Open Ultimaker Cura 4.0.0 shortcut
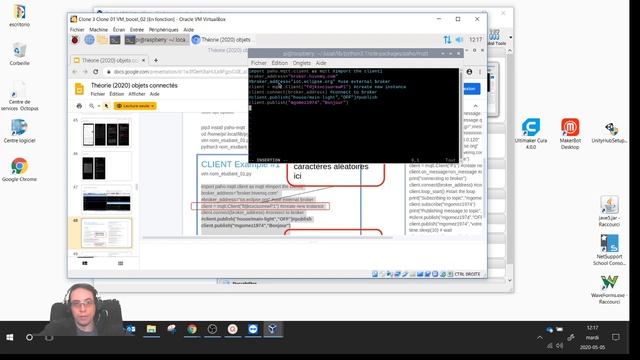Image resolution: width=640 pixels, height=360 pixels. [531, 133]
